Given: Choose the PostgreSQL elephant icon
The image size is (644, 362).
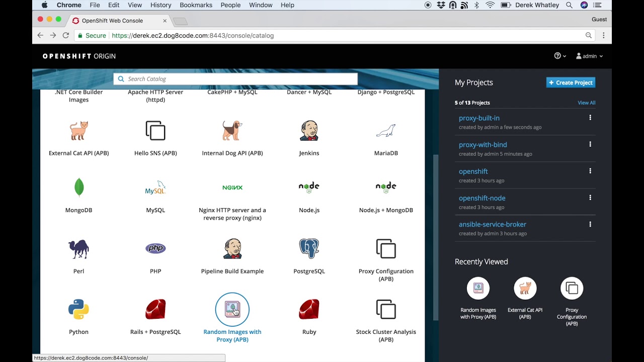Looking at the screenshot, I should [x=309, y=248].
